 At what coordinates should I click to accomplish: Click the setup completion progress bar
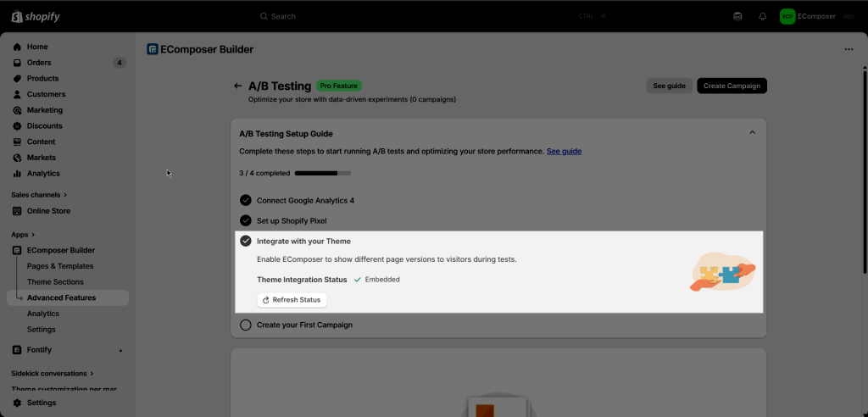pos(323,174)
